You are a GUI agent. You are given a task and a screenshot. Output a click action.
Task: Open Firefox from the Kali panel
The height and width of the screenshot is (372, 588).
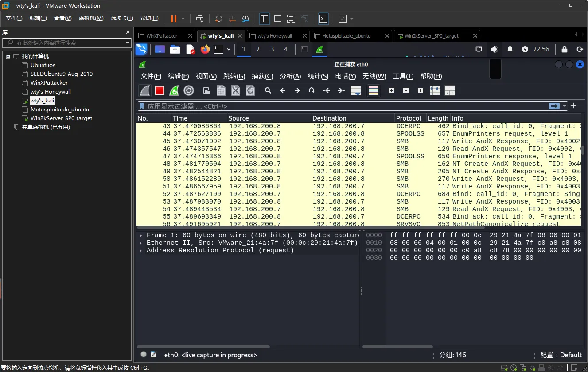coord(205,49)
